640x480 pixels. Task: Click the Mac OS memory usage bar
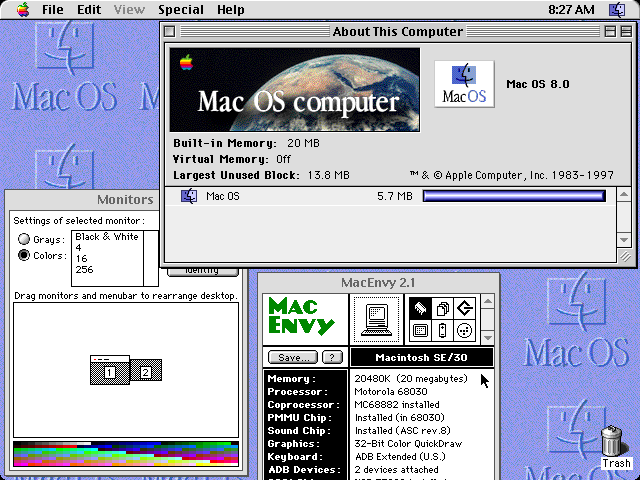click(x=514, y=196)
